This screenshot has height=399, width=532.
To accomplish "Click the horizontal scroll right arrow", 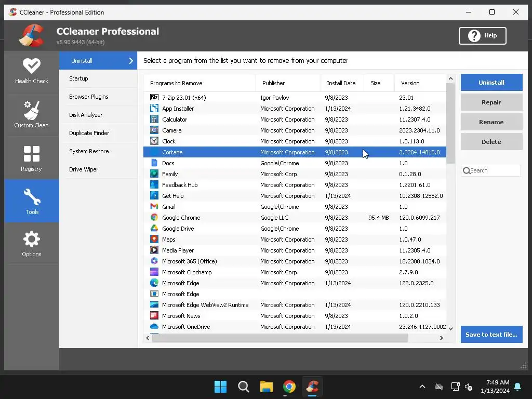I will (x=442, y=338).
